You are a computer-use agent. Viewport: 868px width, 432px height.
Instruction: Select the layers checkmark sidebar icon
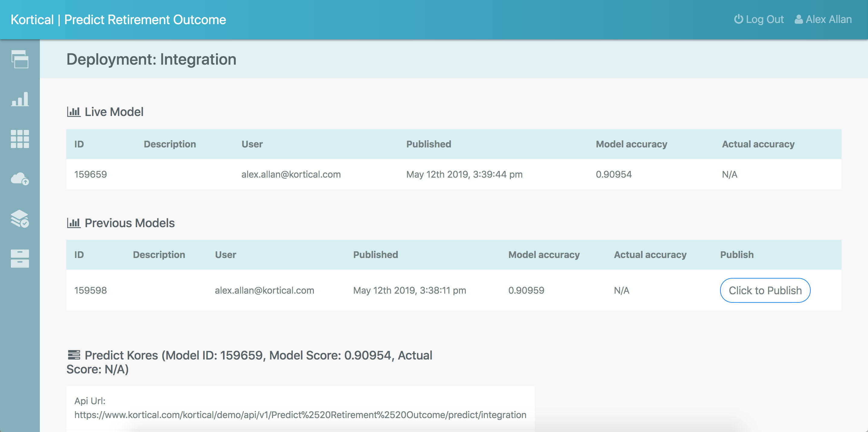point(20,218)
